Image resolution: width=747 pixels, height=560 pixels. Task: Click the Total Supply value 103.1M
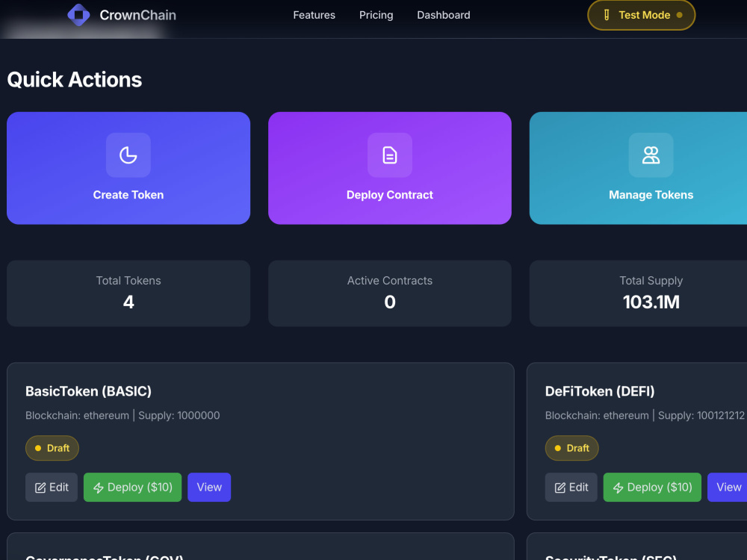651,302
